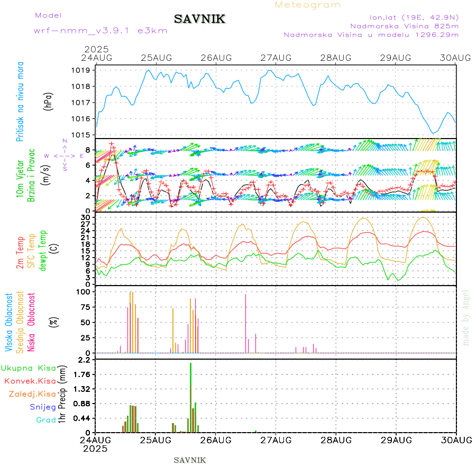476x476 pixels.
Task: Click the Srednja Oblacnost axis label
Action: click(21, 322)
